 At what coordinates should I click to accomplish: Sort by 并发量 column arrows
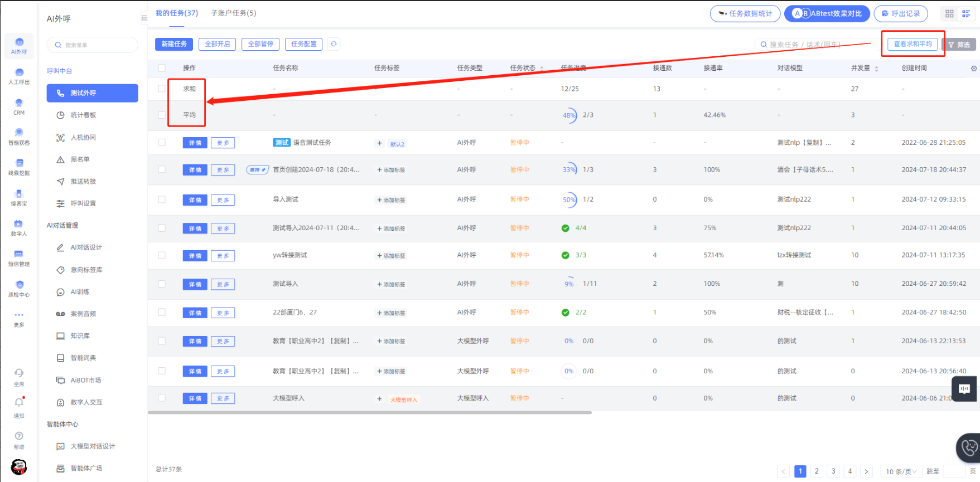876,69
